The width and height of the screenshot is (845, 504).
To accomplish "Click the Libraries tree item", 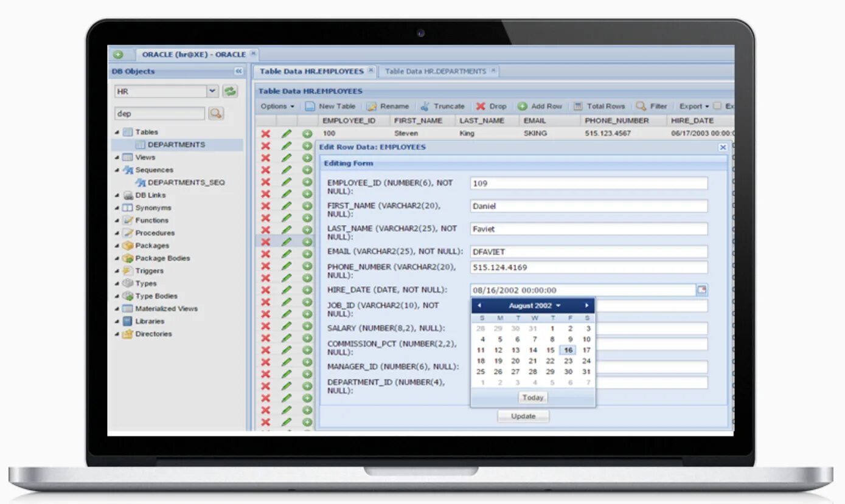I will pos(144,321).
